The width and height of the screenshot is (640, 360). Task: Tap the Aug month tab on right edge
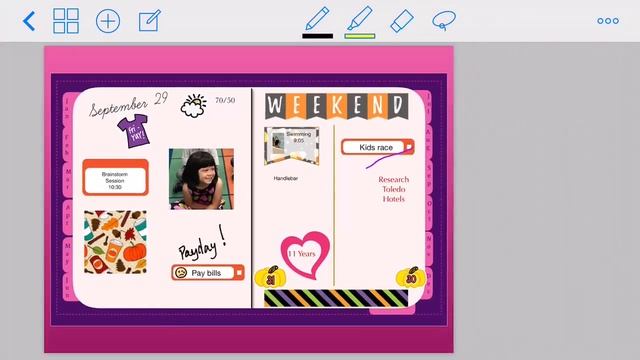429,141
